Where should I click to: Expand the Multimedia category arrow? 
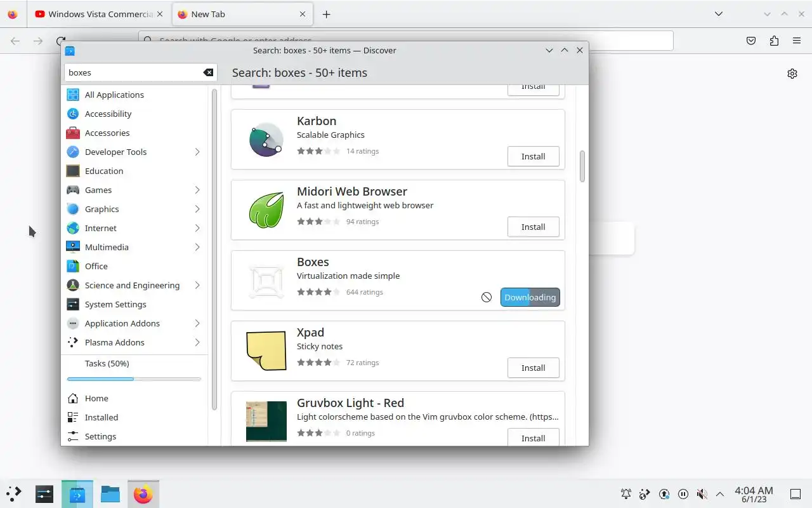[197, 247]
